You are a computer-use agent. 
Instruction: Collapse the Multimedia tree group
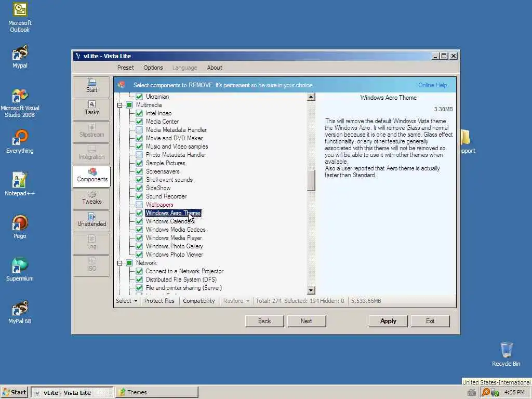(x=120, y=105)
